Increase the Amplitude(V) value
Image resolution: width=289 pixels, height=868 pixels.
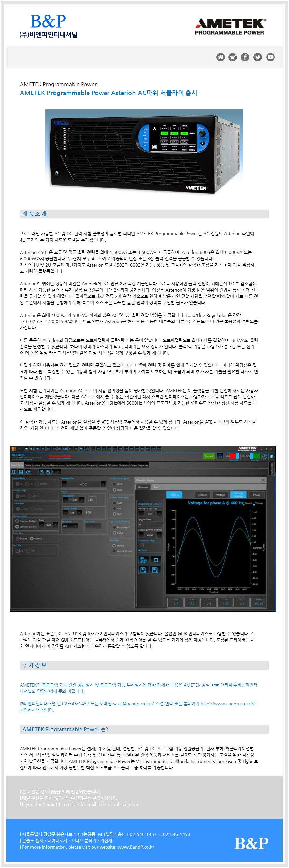click(x=81, y=500)
